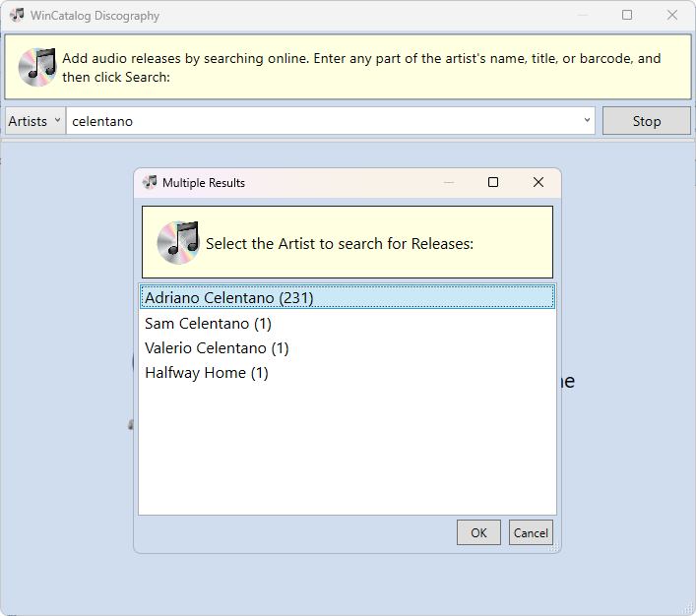The height and width of the screenshot is (616, 696).
Task: Pick Halfway Home (1) in the list
Action: pos(207,373)
